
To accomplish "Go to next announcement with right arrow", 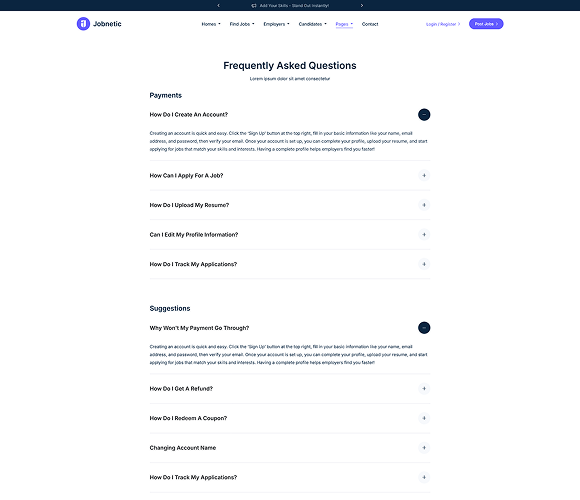I will click(362, 6).
